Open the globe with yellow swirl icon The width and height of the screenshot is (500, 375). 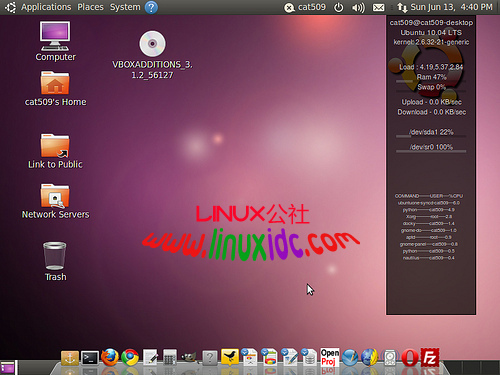369,358
